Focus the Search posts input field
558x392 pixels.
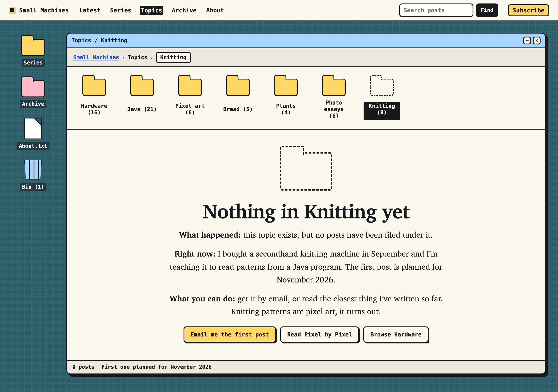(x=436, y=10)
